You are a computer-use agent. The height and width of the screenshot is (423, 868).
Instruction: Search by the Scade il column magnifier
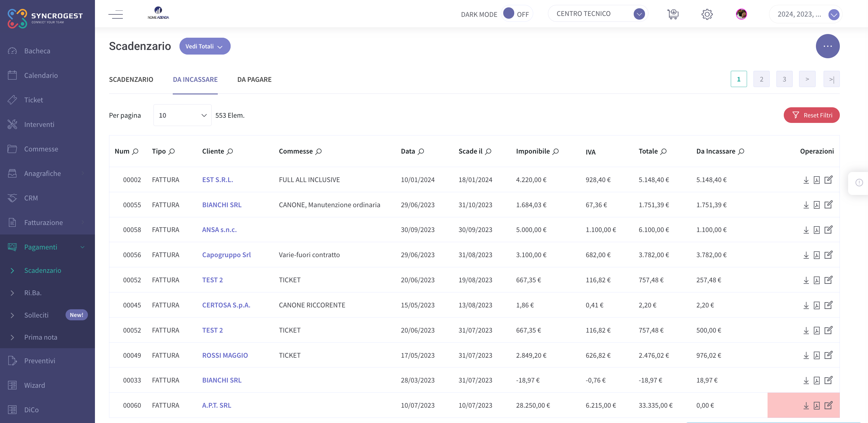point(488,151)
